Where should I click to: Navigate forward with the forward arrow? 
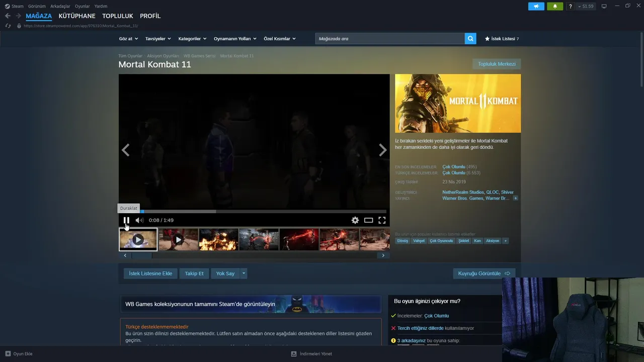(x=18, y=16)
